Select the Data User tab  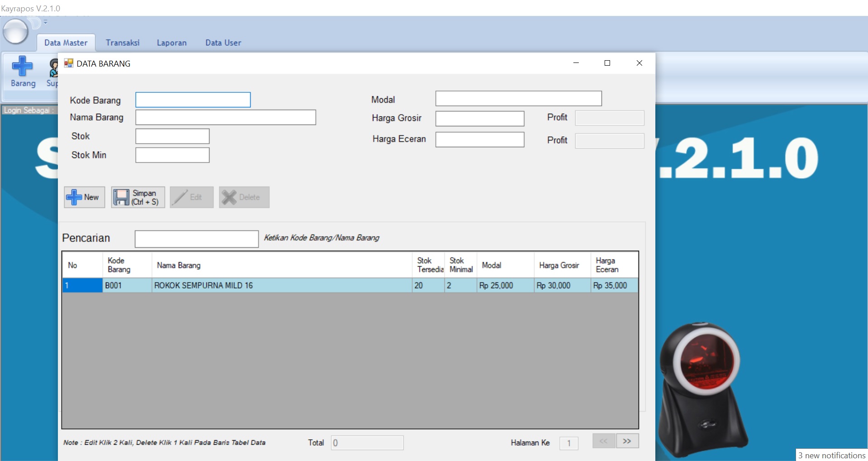(x=223, y=43)
